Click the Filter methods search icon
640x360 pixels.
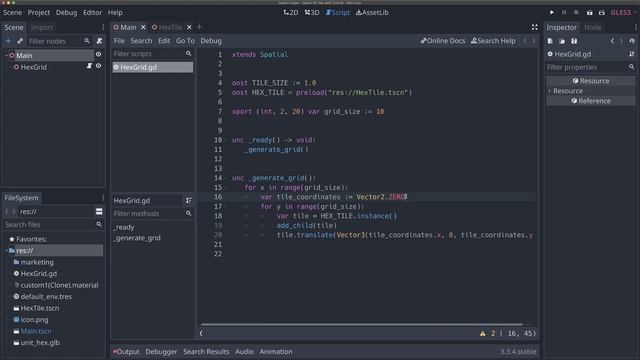(188, 213)
